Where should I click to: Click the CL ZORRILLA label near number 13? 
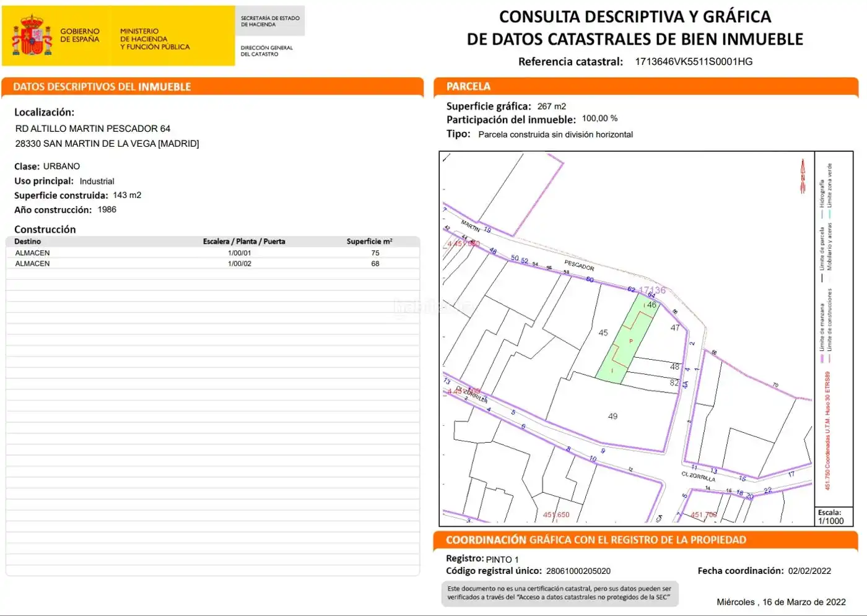(698, 476)
